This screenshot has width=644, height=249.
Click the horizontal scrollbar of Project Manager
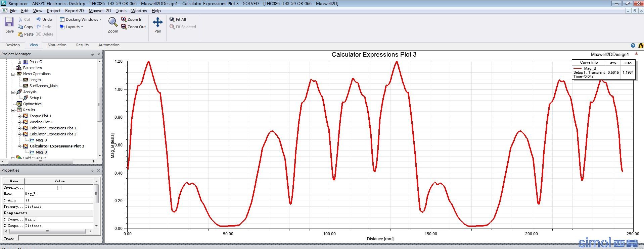pyautogui.click(x=40, y=161)
